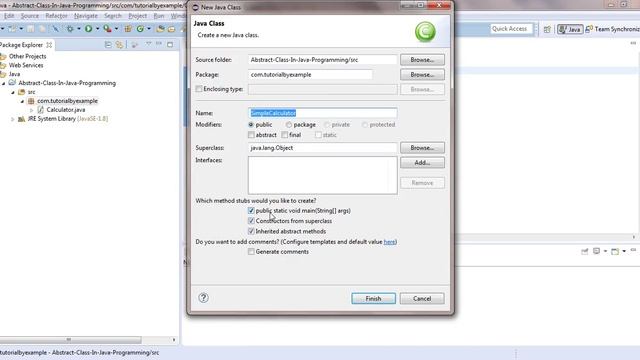Open the Project menu
This screenshot has width=640, height=360.
(x=137, y=16)
